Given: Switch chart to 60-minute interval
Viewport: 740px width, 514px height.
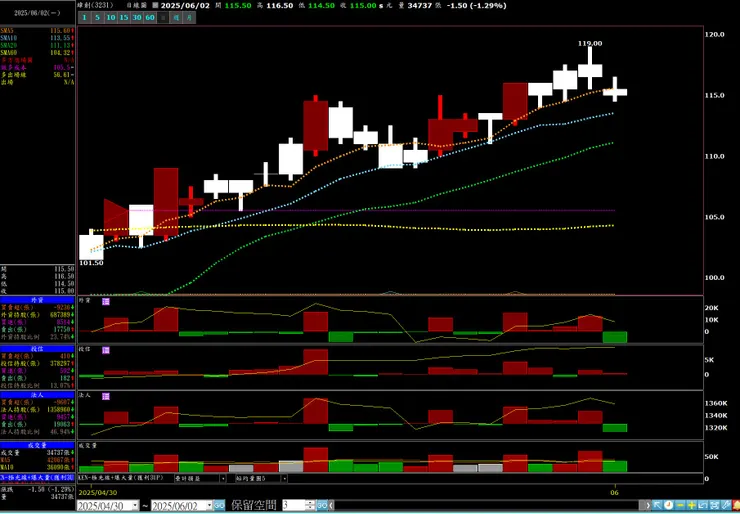Looking at the screenshot, I should [150, 17].
